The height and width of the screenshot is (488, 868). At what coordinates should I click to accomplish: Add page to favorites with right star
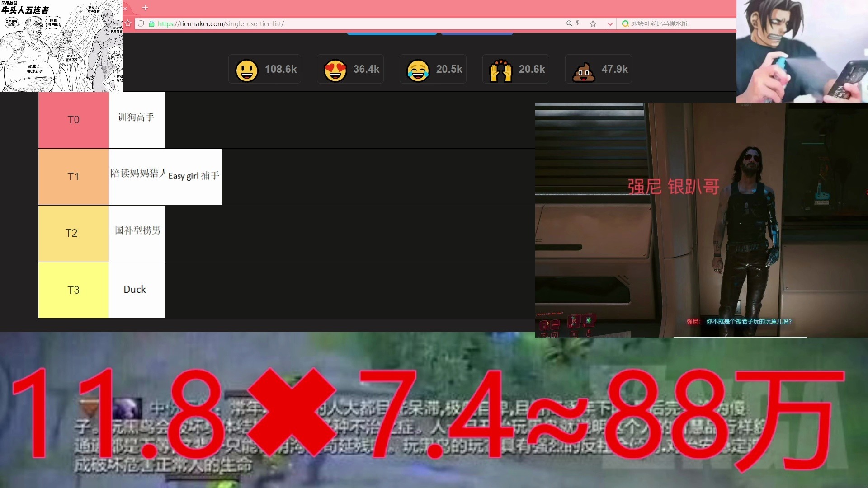click(x=593, y=23)
